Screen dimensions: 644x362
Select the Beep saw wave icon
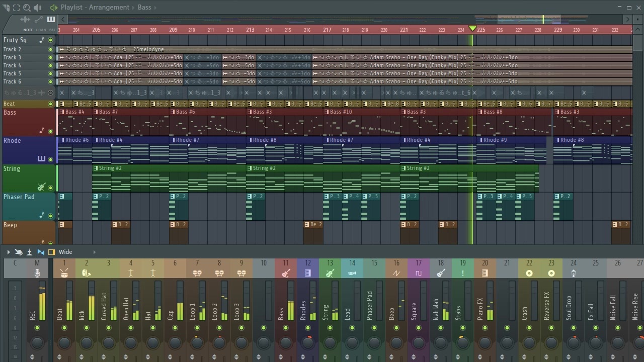(x=396, y=273)
